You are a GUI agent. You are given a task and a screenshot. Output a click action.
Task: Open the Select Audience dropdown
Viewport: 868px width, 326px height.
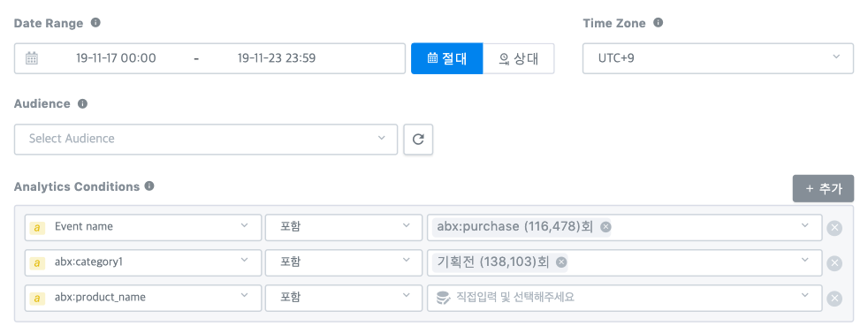(x=206, y=139)
